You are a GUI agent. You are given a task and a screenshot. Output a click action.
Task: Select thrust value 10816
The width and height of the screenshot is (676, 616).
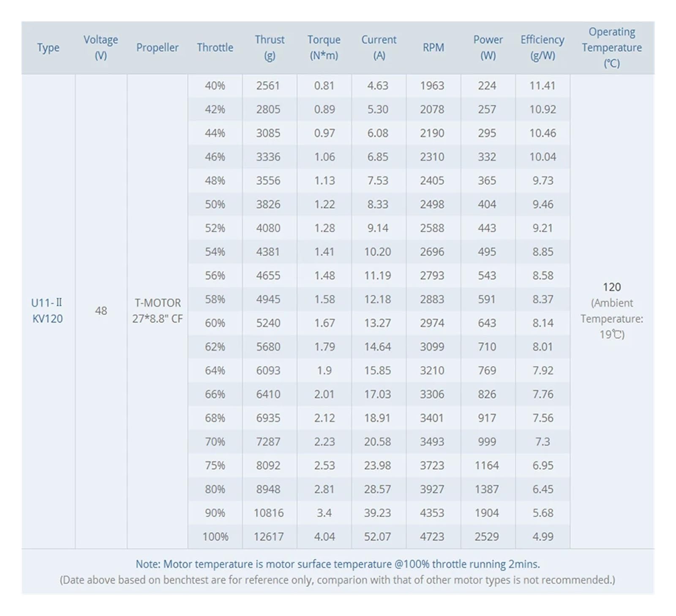(269, 513)
